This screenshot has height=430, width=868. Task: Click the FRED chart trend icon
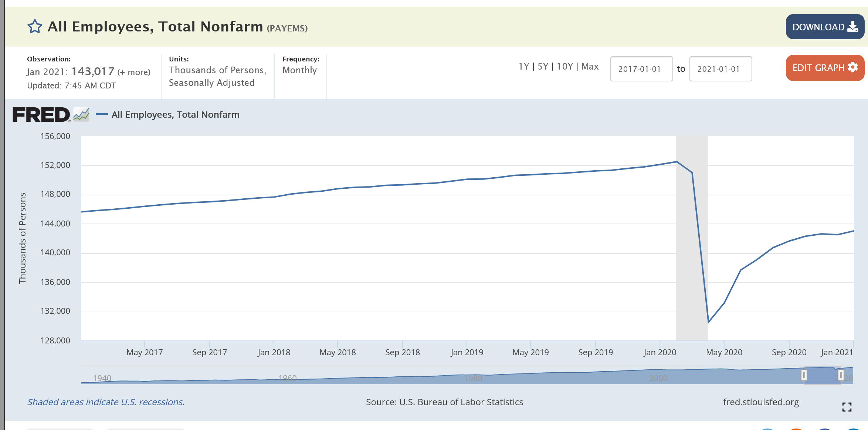pos(81,114)
